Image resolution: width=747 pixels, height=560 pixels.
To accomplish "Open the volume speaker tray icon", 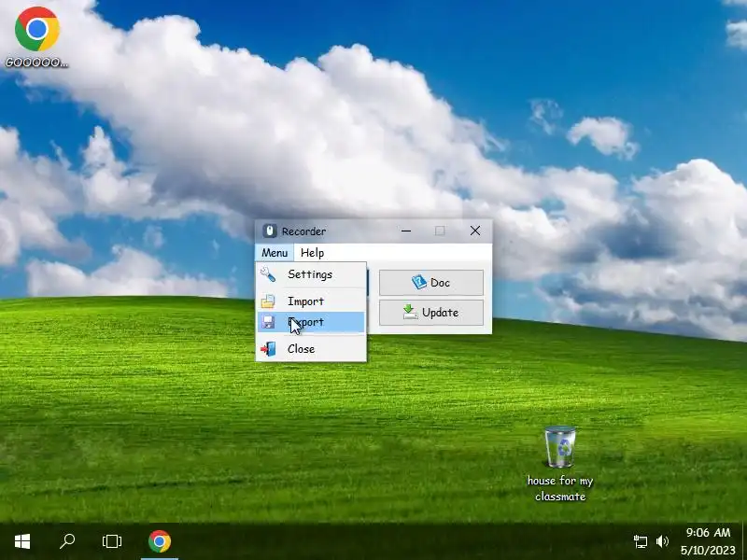I will pyautogui.click(x=662, y=541).
